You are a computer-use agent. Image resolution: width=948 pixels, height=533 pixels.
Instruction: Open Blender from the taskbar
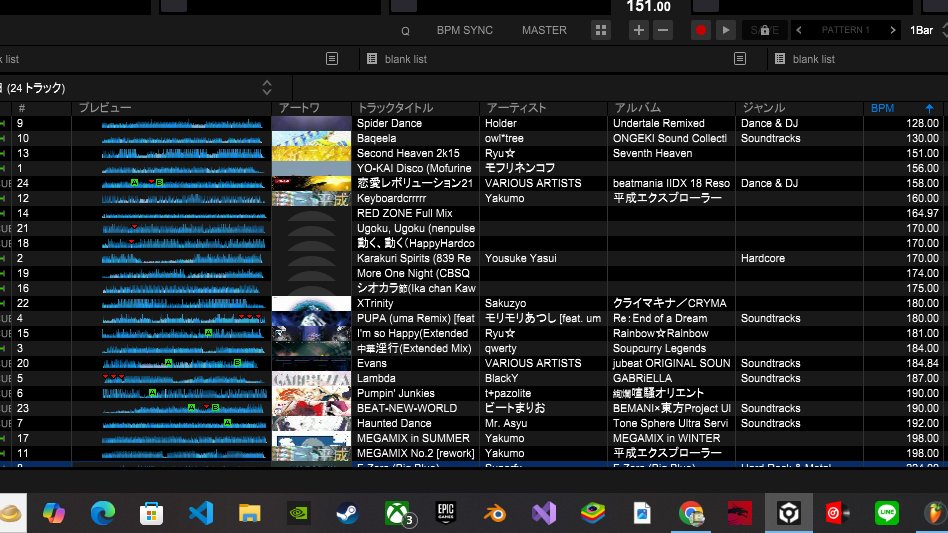495,513
